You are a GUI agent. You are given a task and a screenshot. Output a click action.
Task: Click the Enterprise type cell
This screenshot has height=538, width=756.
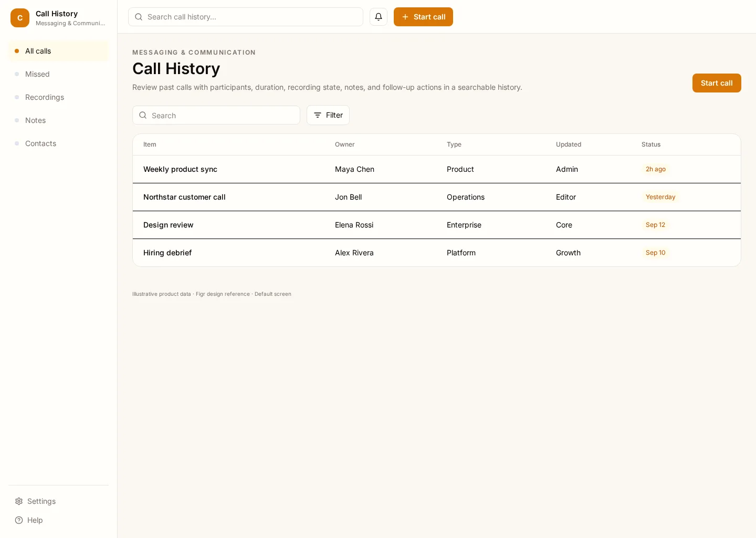pos(464,225)
